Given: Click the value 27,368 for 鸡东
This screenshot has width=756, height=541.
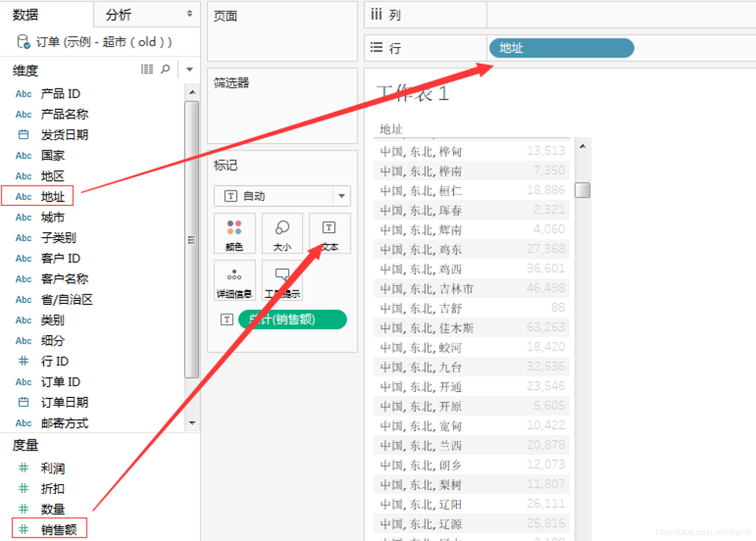Looking at the screenshot, I should click(x=546, y=249).
